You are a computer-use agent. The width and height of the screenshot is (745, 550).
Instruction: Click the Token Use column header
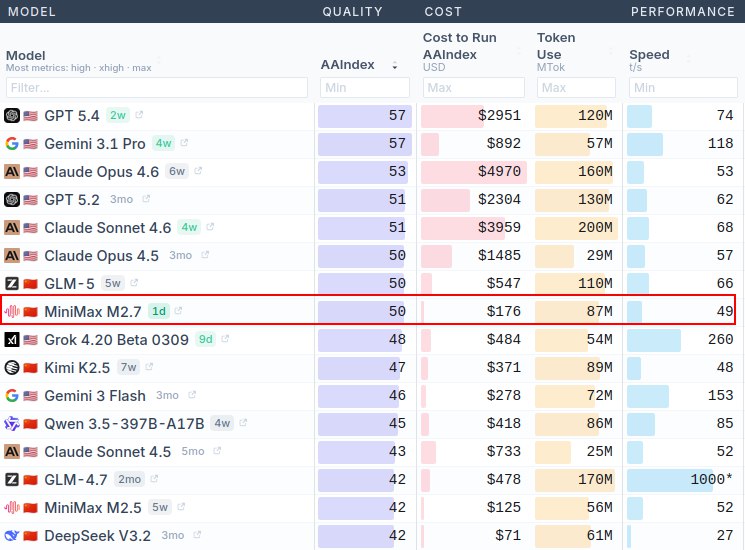556,46
